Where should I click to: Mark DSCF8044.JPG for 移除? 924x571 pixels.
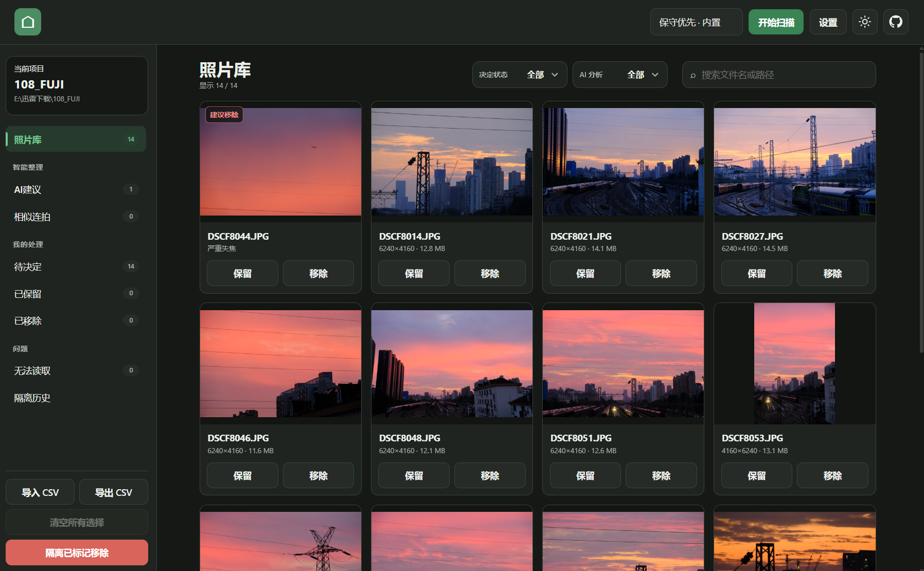pyautogui.click(x=318, y=273)
